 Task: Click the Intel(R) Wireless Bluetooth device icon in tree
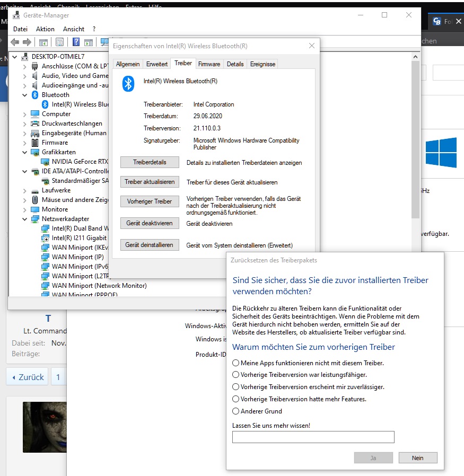45,104
